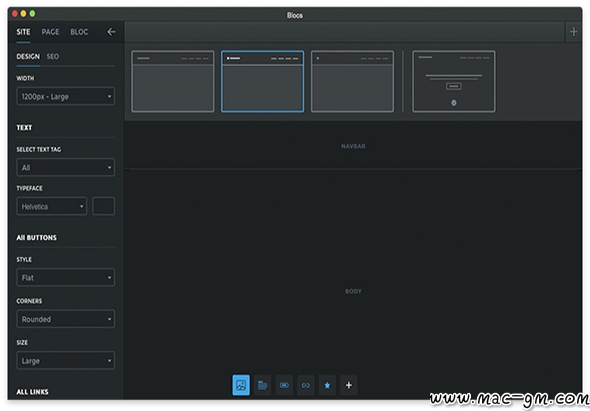Image resolution: width=590 pixels, height=411 pixels.
Task: Open the Corners Rounded dropdown
Action: [65, 319]
